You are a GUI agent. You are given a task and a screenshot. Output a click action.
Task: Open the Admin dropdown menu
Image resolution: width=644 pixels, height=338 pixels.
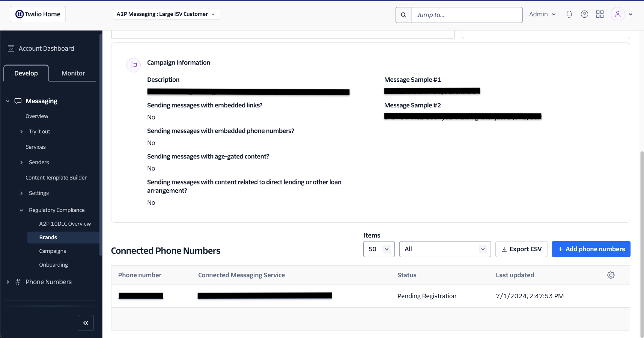coord(542,14)
